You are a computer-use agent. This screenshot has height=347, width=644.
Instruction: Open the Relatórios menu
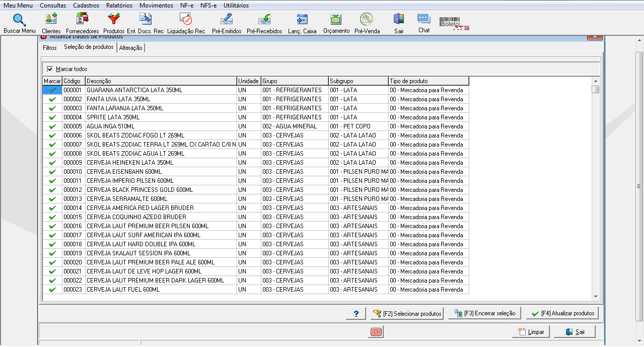click(119, 6)
